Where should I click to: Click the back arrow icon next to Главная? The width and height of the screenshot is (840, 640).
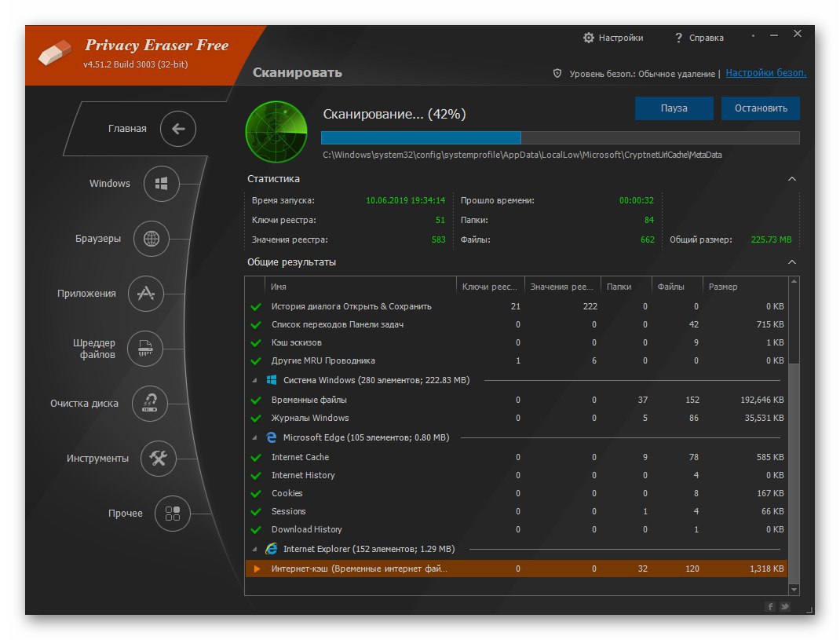(x=178, y=129)
